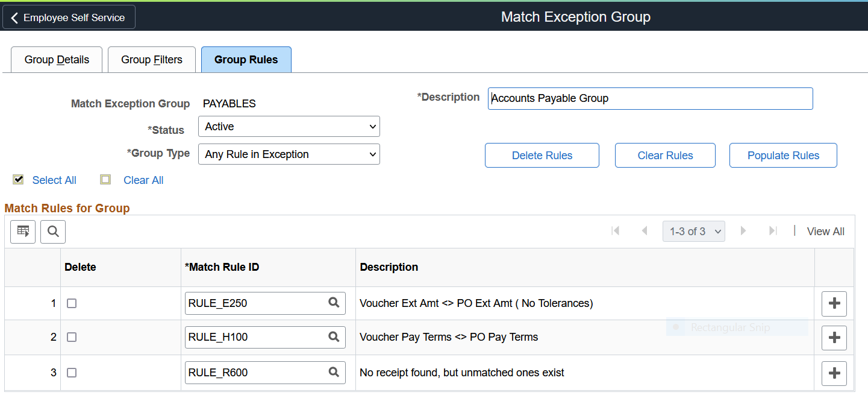
Task: Tick Delete checkbox for RULE_R600 row
Action: coord(72,373)
